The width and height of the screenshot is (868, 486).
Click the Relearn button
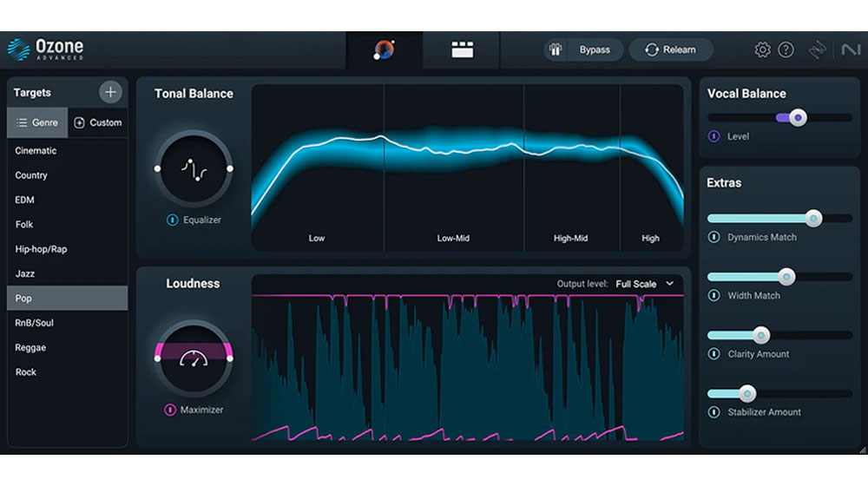(670, 49)
